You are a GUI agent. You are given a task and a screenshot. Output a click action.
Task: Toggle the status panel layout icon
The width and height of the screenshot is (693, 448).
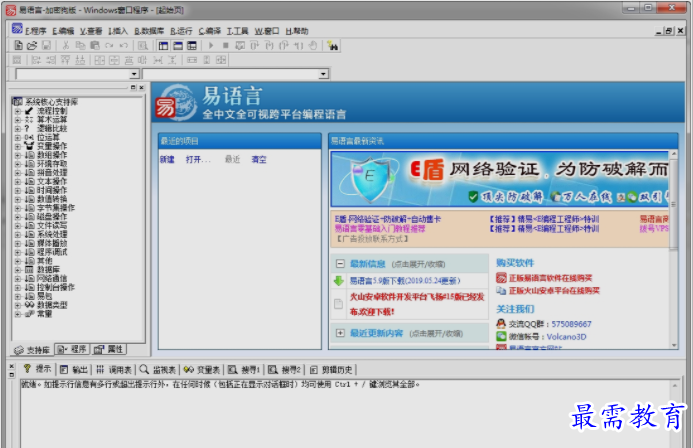click(178, 45)
